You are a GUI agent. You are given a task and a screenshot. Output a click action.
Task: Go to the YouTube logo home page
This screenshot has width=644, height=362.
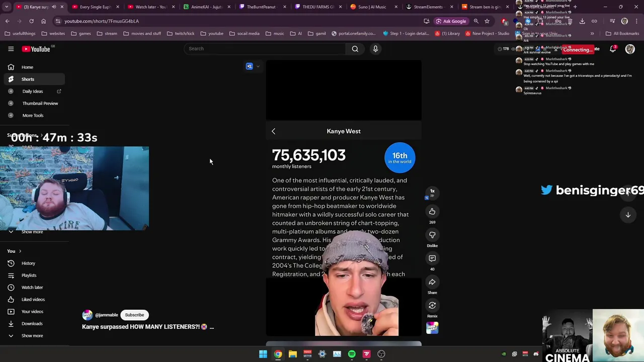[36, 49]
